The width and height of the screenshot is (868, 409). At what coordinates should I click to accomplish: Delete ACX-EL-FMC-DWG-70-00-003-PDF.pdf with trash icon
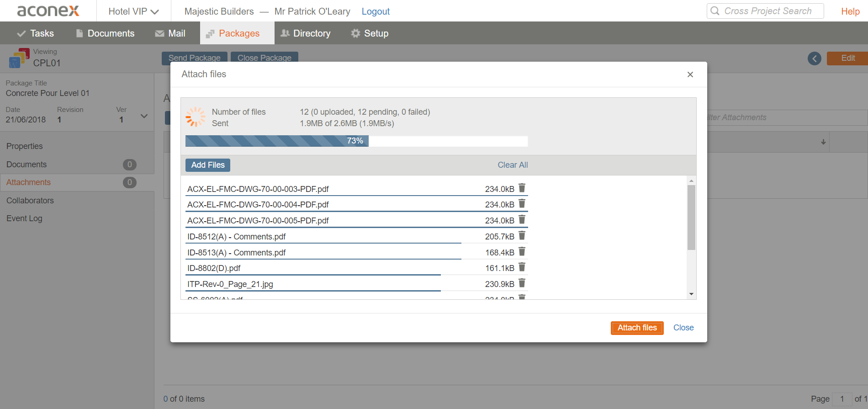click(522, 188)
